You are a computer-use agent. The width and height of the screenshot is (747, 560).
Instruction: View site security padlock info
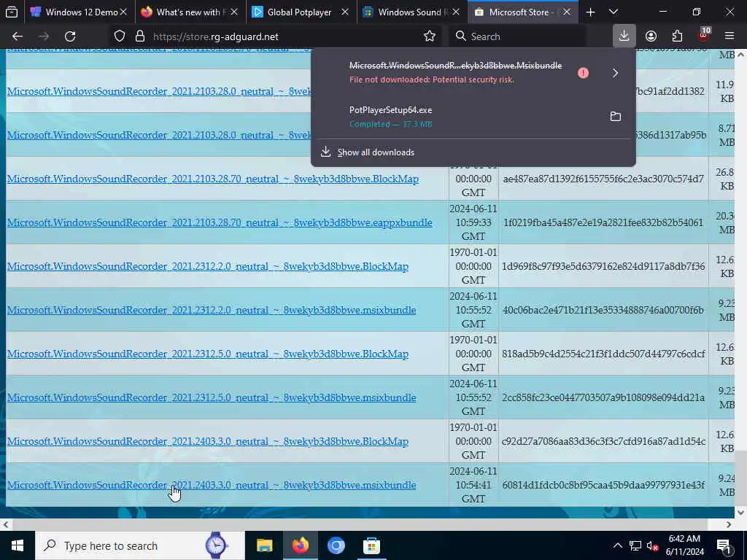[139, 36]
